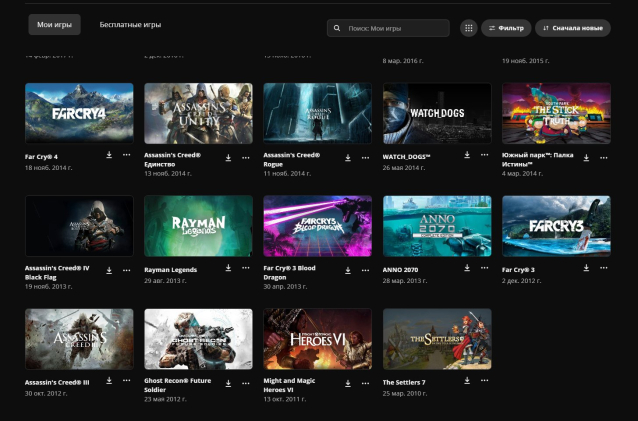Image resolution: width=638 pixels, height=421 pixels.
Task: Open the three-dot menu for WATCH_DOGS
Action: point(484,155)
